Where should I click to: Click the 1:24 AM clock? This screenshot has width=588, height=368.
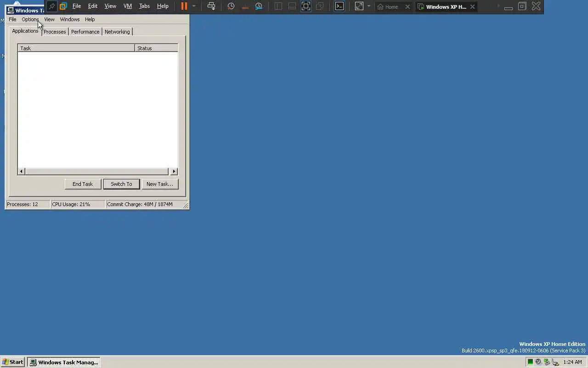(x=572, y=362)
